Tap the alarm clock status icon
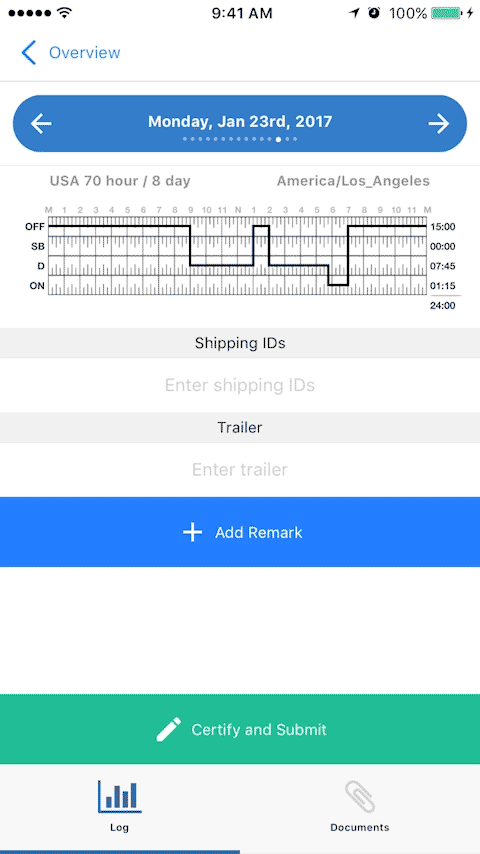The image size is (480, 854). click(x=374, y=13)
